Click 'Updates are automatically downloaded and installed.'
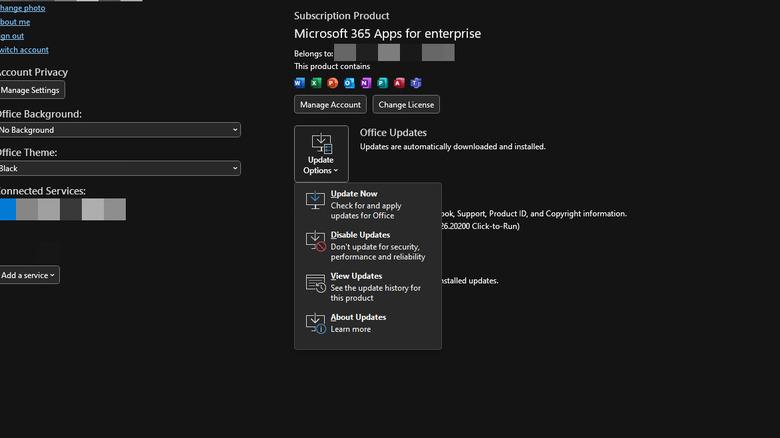This screenshot has height=438, width=780. pos(453,146)
